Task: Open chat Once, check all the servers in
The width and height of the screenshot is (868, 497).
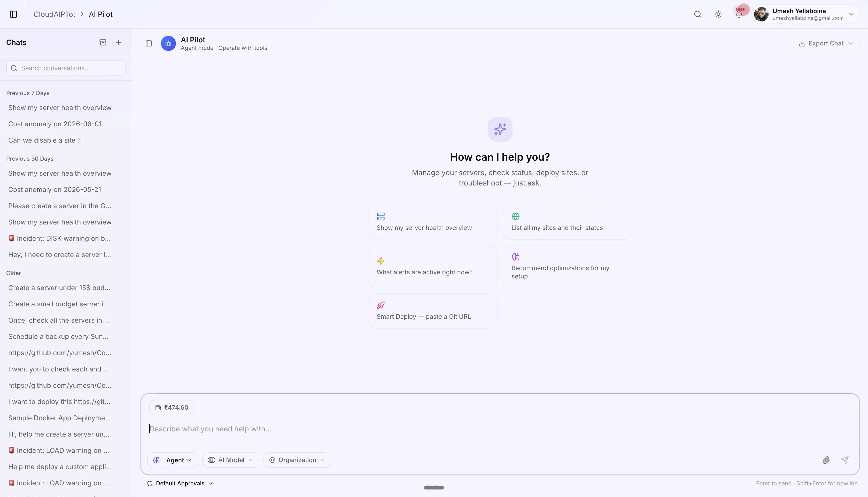Action: pyautogui.click(x=66, y=320)
